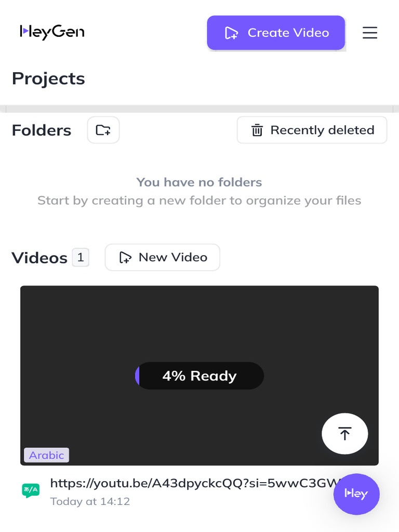
Task: Click the 4% Ready progress indicator
Action: tap(199, 376)
